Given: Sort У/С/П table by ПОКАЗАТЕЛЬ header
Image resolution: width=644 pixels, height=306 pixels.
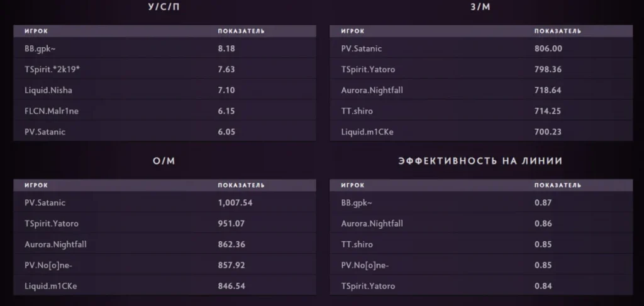Looking at the screenshot, I should click(x=241, y=31).
